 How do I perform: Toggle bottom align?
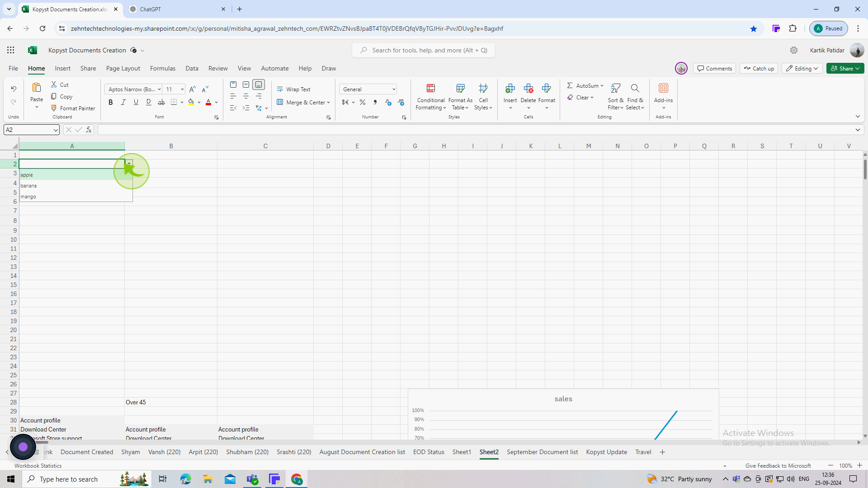click(259, 84)
